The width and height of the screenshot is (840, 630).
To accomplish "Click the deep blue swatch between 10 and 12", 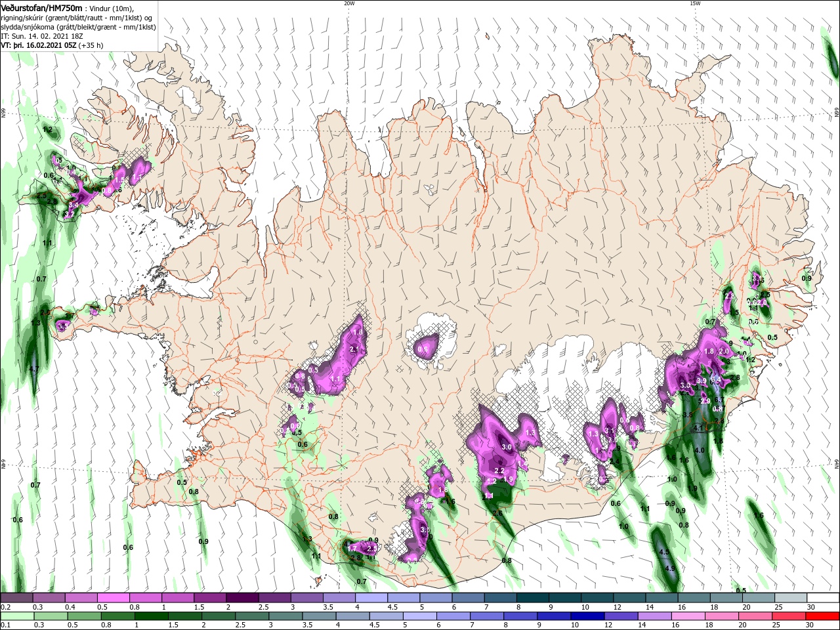I will 587,616.
